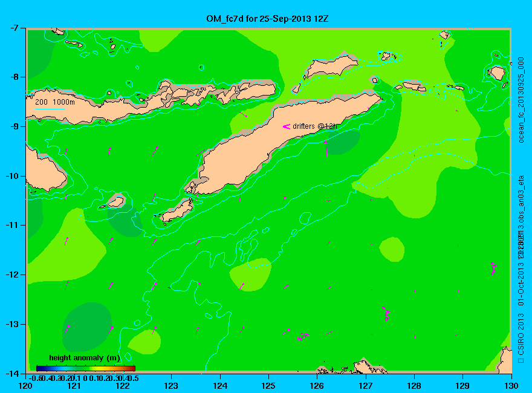The image size is (532, 393).
Task: Click the latitude tick label -11
Action: point(11,225)
